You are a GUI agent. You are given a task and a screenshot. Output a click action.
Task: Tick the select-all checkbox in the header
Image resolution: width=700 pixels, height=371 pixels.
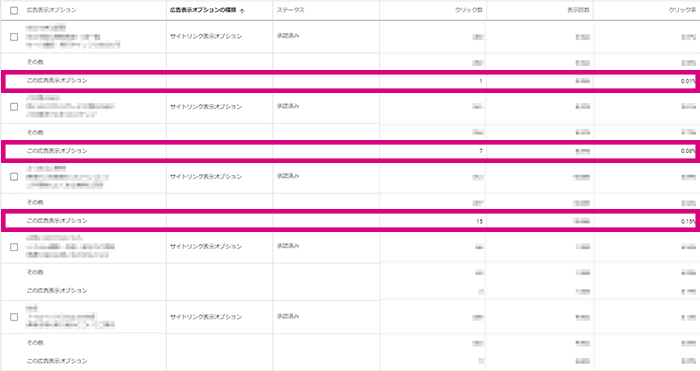click(14, 10)
